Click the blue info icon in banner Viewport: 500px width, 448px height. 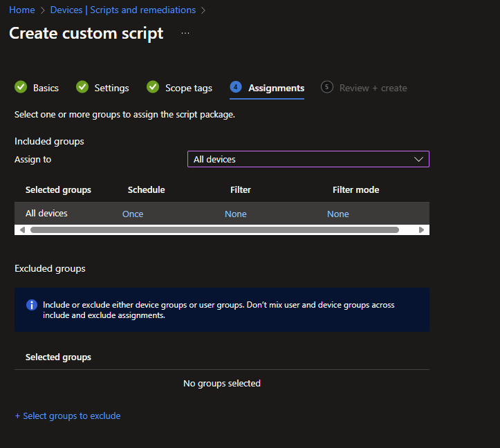31,305
